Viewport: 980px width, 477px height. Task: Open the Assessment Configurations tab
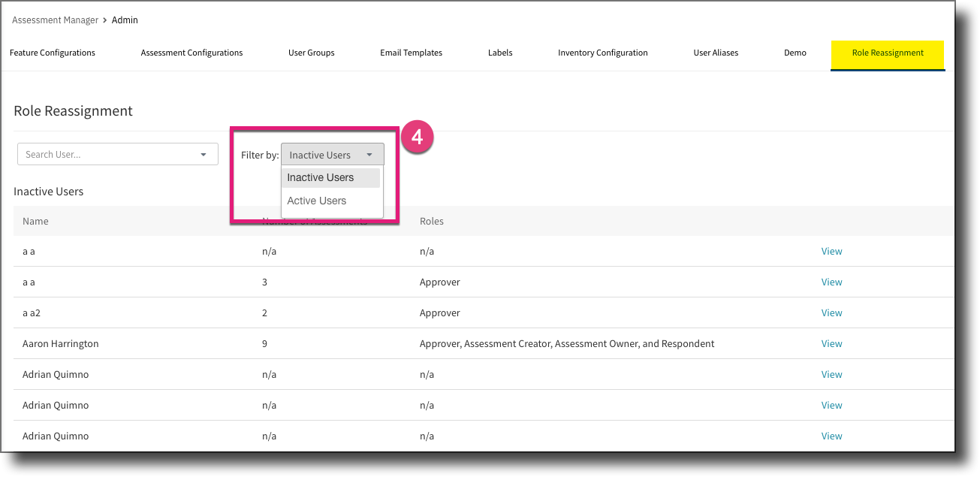pos(191,53)
